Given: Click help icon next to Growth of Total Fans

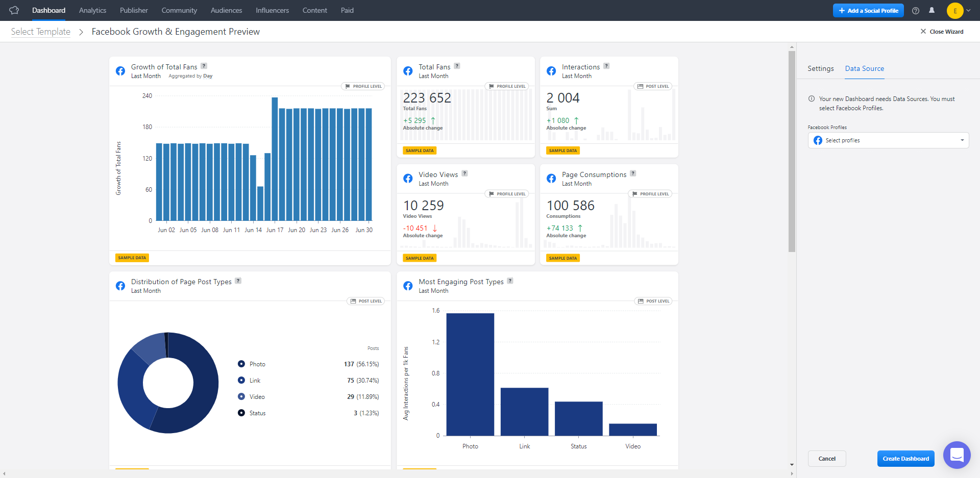Looking at the screenshot, I should (204, 66).
